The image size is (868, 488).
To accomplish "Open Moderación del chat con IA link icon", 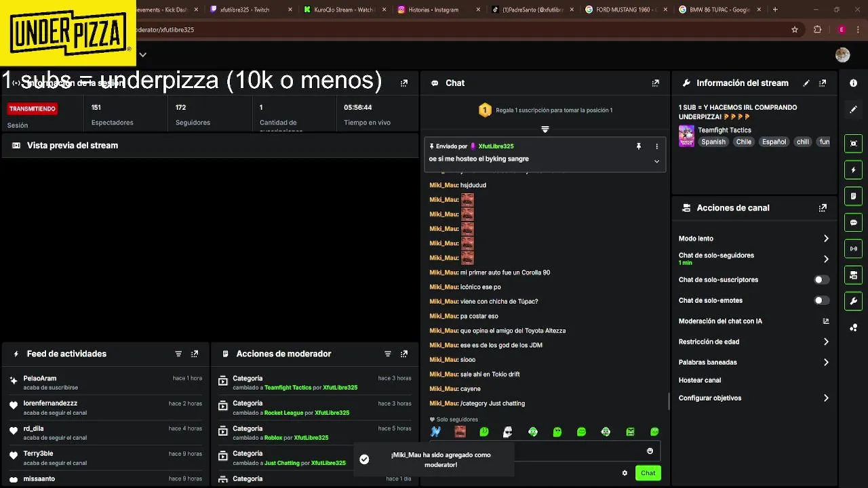I will point(826,321).
